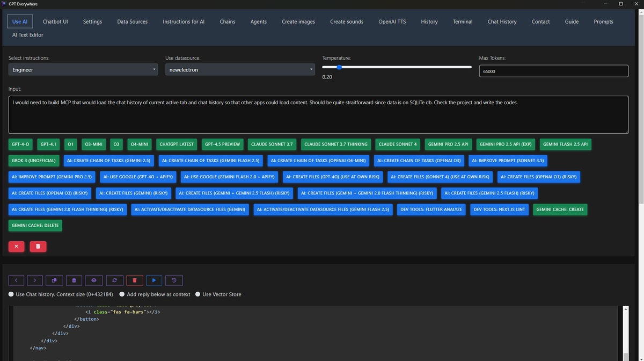Click the GPT Everywhere app icon in title bar
Image resolution: width=644 pixels, height=361 pixels.
point(4,4)
